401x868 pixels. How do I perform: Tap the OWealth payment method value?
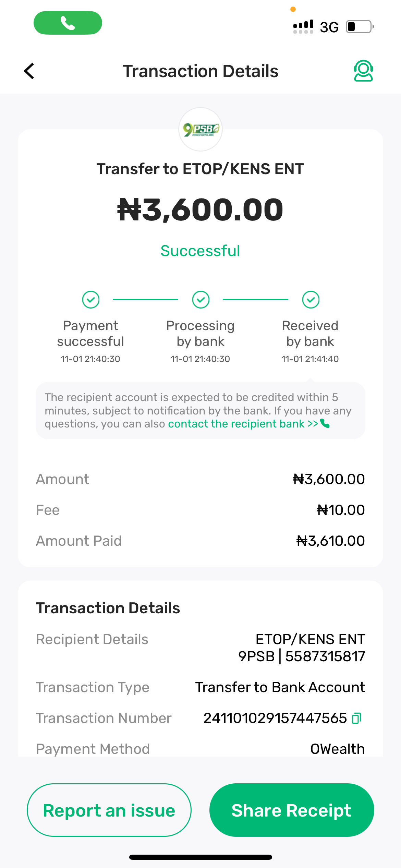coord(337,749)
